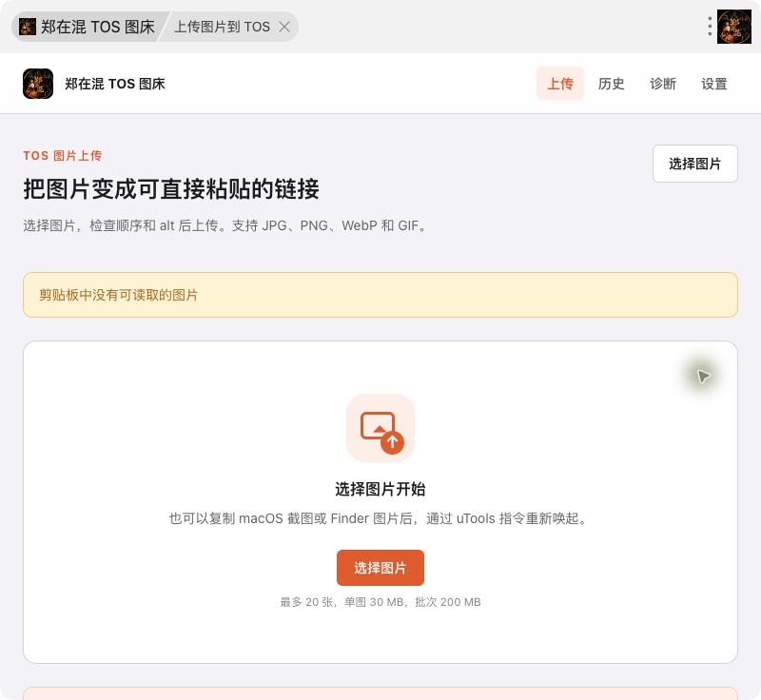Click the orange 选择图片 button
The height and width of the screenshot is (700, 761).
[x=380, y=568]
